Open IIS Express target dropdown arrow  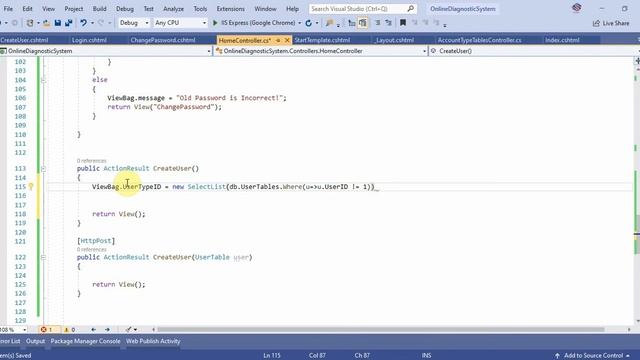point(300,23)
